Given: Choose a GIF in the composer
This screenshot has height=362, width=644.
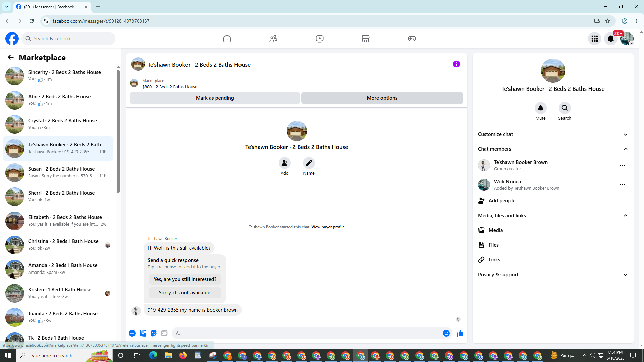Looking at the screenshot, I should click(164, 333).
